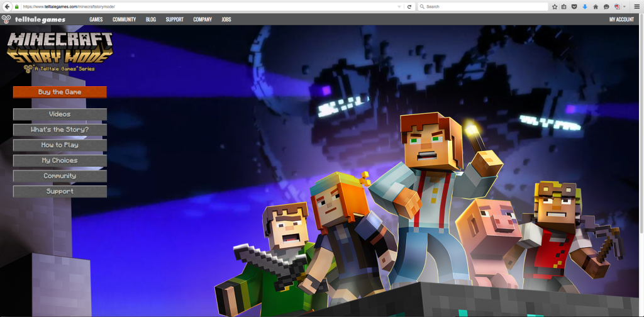Click the Telltale Games logo
Image resolution: width=644 pixels, height=317 pixels.
click(x=34, y=19)
